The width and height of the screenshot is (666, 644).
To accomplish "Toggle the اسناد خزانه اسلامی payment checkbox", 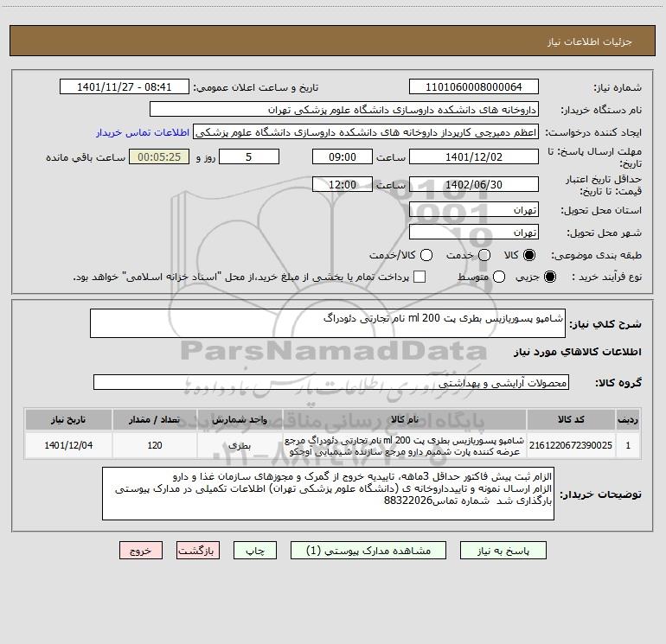I will 419,277.
